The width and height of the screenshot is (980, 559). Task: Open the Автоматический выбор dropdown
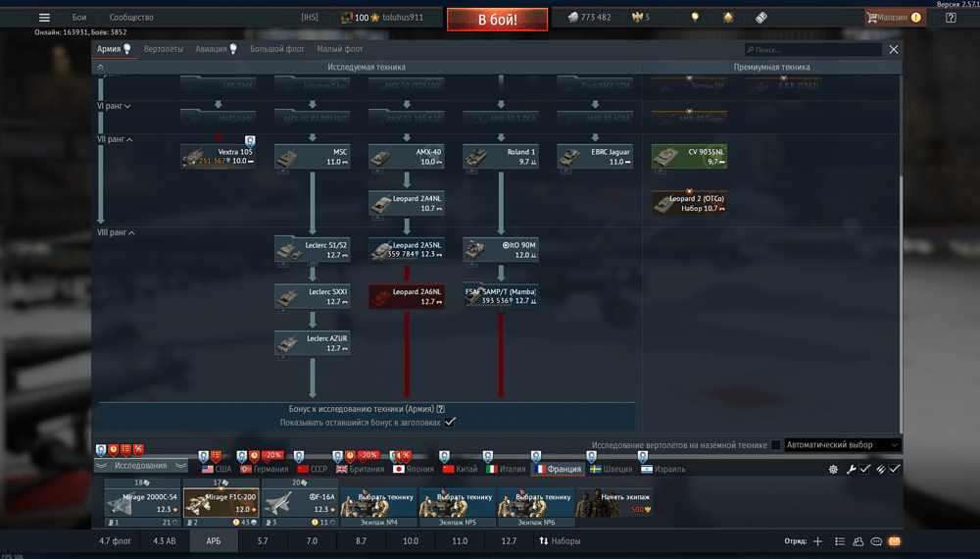[x=842, y=445]
